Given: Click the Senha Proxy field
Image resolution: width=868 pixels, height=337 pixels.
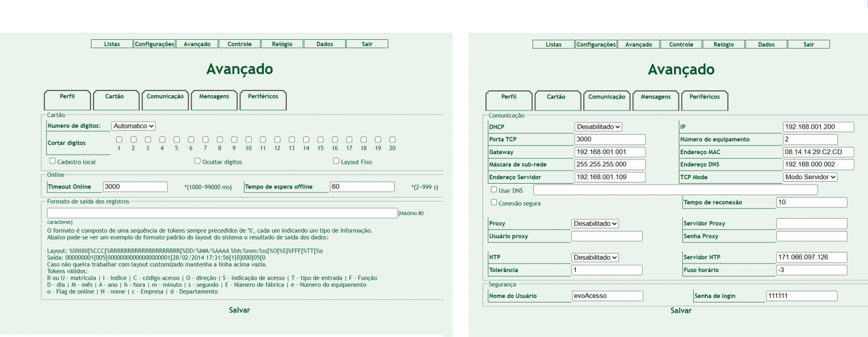Looking at the screenshot, I should tap(812, 236).
